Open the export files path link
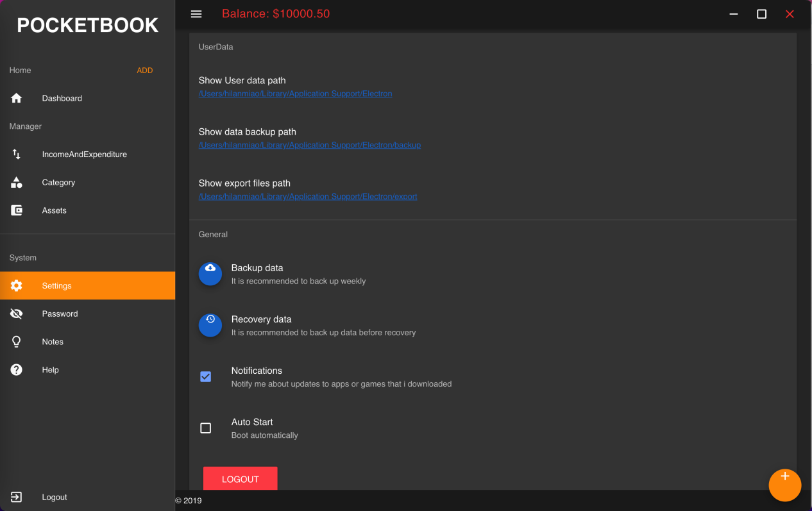The width and height of the screenshot is (812, 511). point(308,196)
